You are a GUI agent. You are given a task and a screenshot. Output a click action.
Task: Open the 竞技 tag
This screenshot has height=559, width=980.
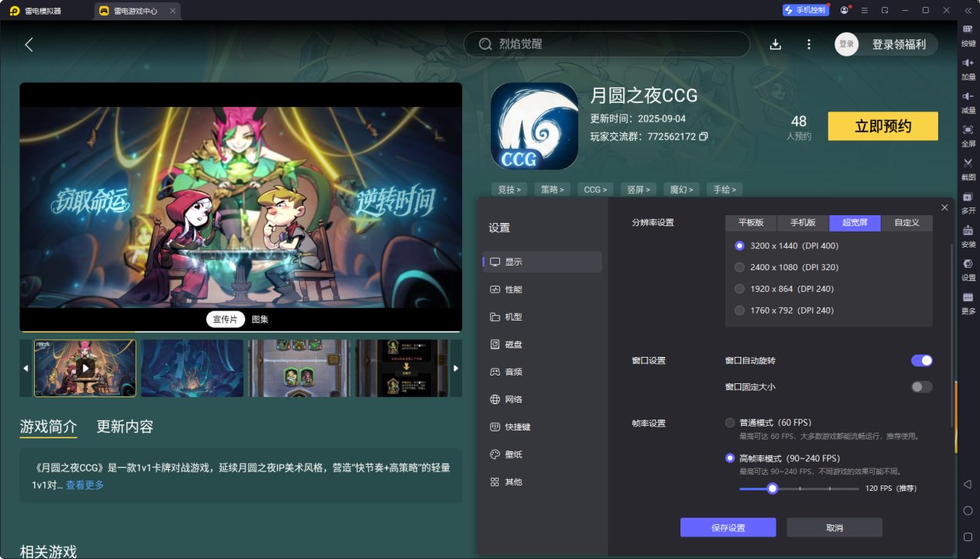tap(509, 189)
